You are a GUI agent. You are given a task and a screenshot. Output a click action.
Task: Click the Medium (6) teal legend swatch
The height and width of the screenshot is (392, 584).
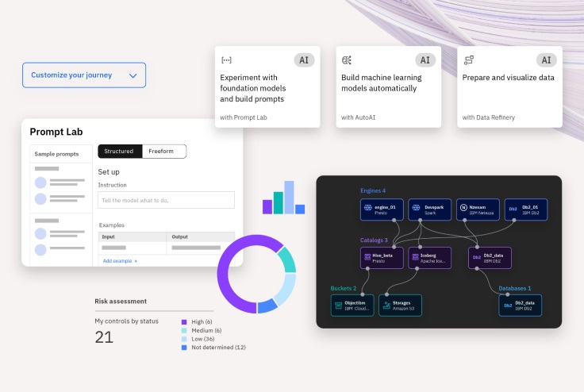pos(184,331)
